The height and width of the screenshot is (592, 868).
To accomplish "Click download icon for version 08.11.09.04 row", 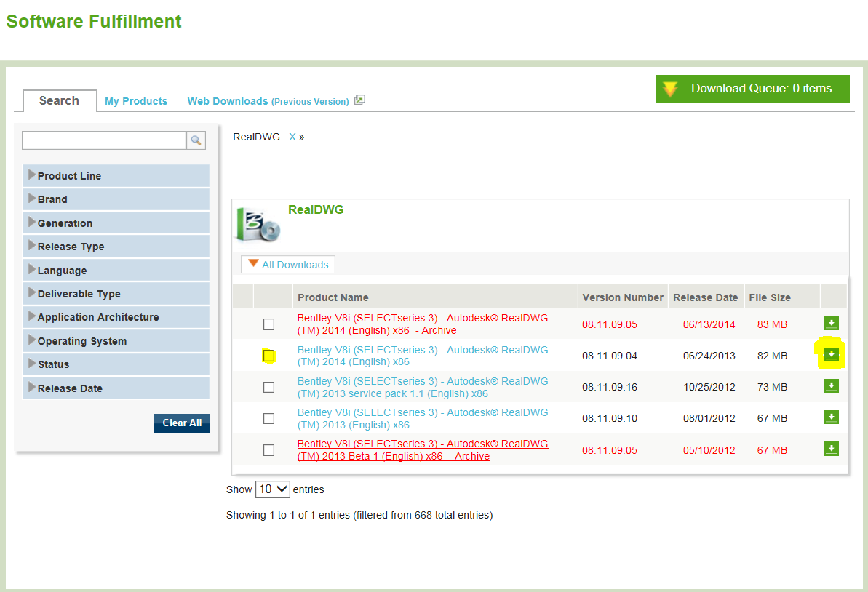I will 831,355.
